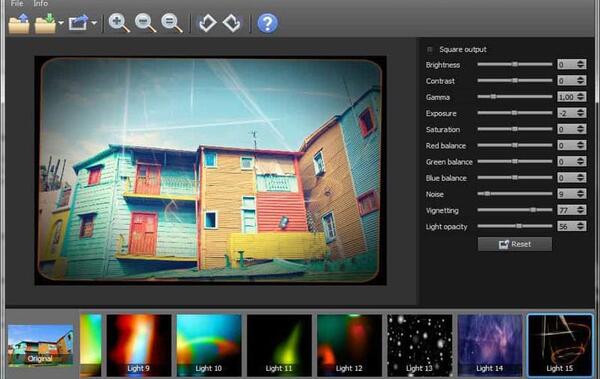Rotate image left with rotate icon

pos(207,23)
